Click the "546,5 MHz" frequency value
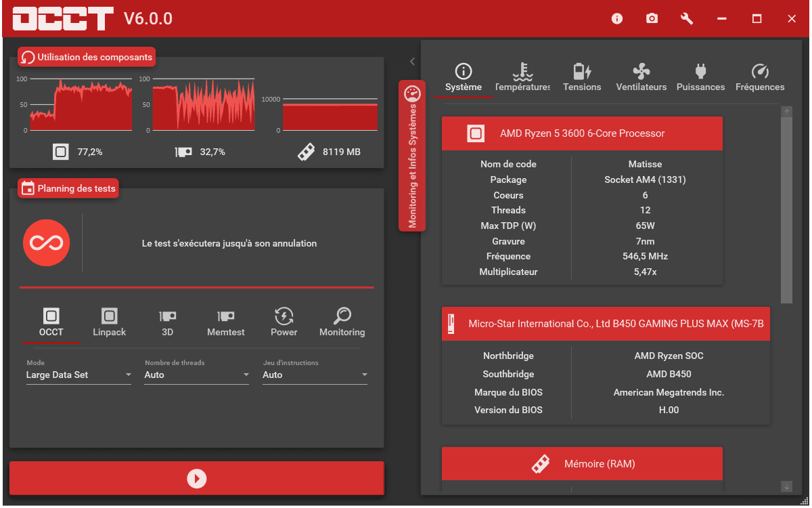812x508 pixels. pyautogui.click(x=645, y=256)
